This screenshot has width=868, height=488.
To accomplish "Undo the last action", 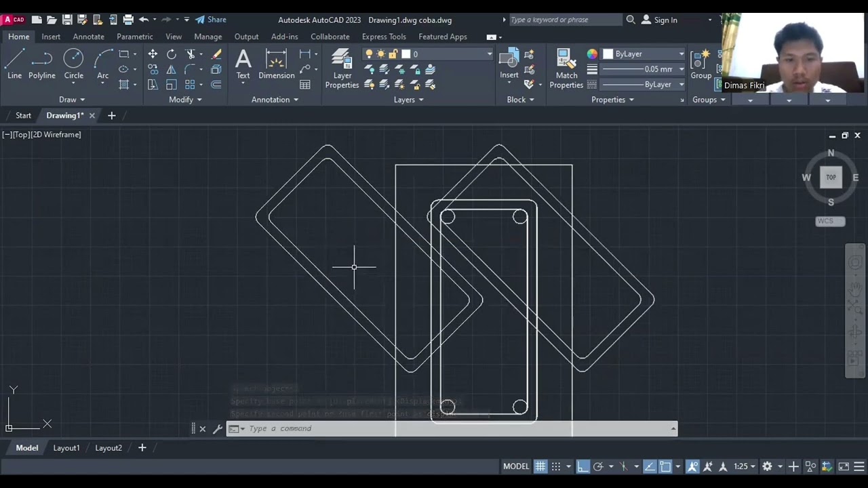I will click(143, 20).
